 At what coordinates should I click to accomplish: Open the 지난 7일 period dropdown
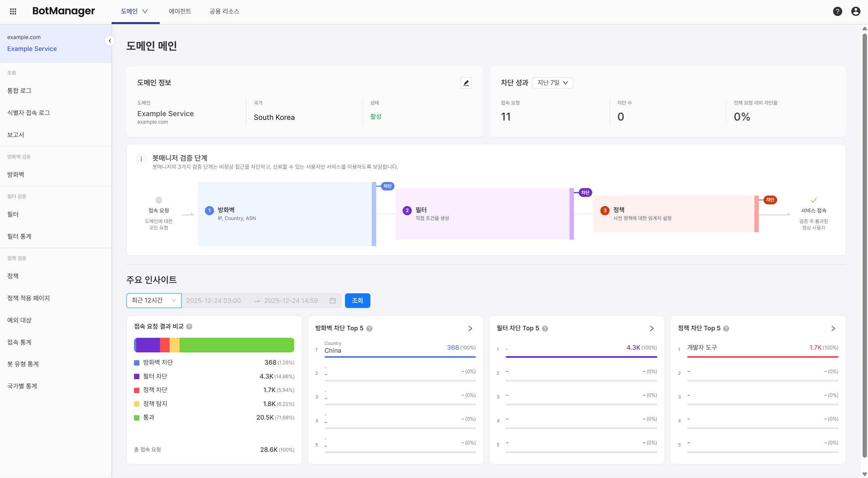(x=552, y=83)
